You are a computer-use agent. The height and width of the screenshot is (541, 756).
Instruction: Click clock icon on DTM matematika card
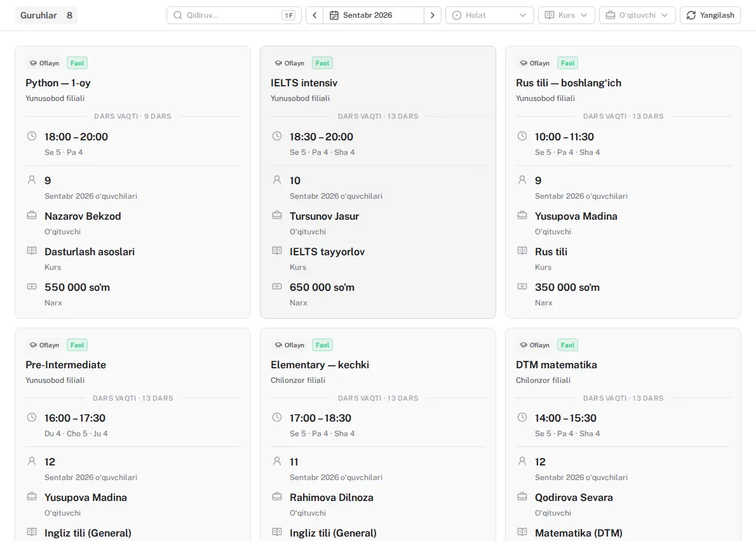[522, 418]
